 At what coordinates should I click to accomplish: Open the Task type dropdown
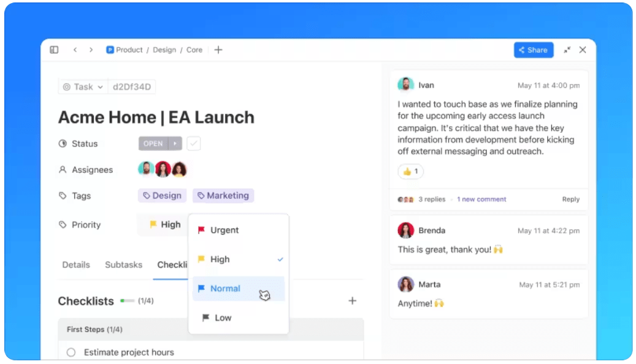pos(83,87)
